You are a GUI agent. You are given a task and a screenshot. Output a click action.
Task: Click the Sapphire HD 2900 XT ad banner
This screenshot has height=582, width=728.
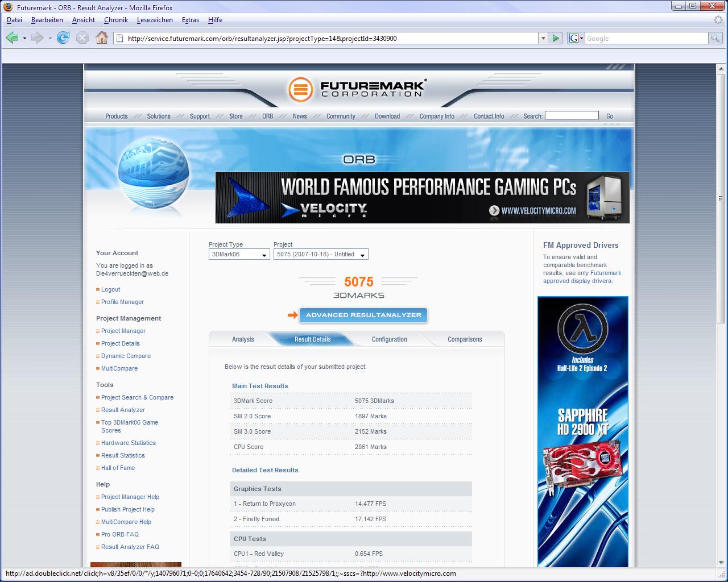click(x=583, y=432)
